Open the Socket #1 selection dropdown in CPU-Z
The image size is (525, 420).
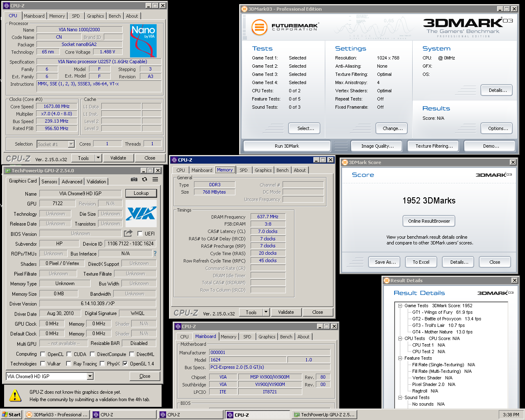(x=71, y=144)
